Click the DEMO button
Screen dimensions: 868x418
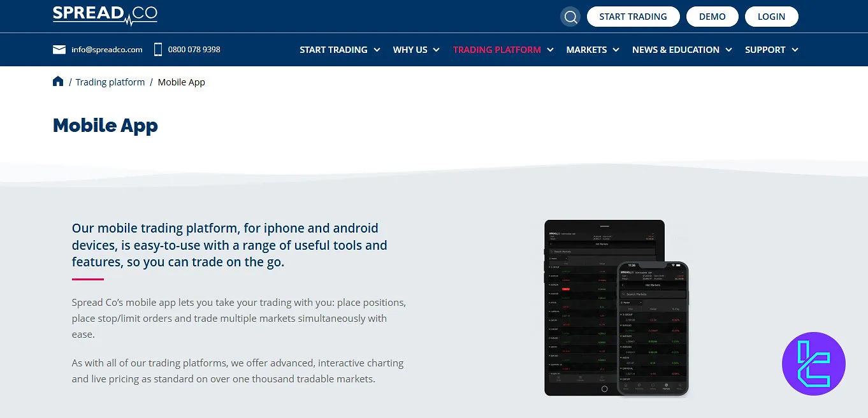coord(712,17)
